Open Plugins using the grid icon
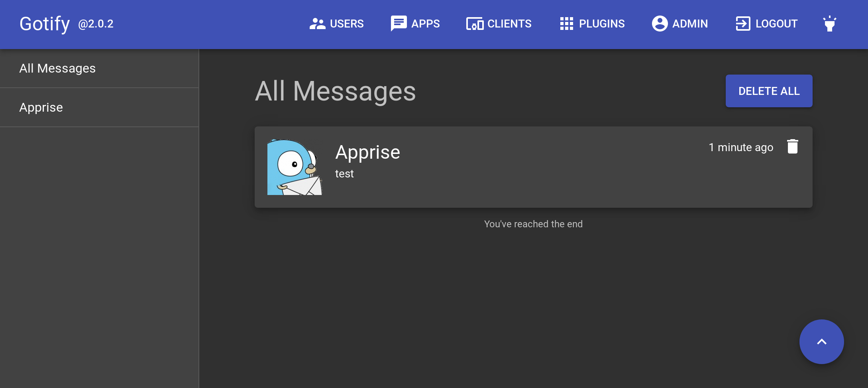Image resolution: width=868 pixels, height=388 pixels. click(x=566, y=24)
